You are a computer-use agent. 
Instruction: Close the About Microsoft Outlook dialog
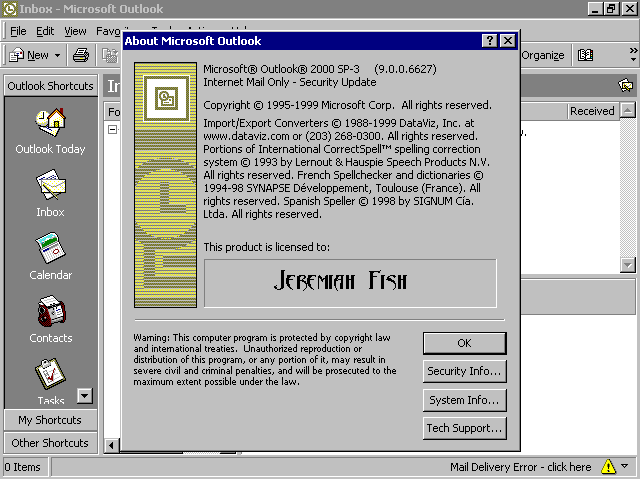click(507, 41)
